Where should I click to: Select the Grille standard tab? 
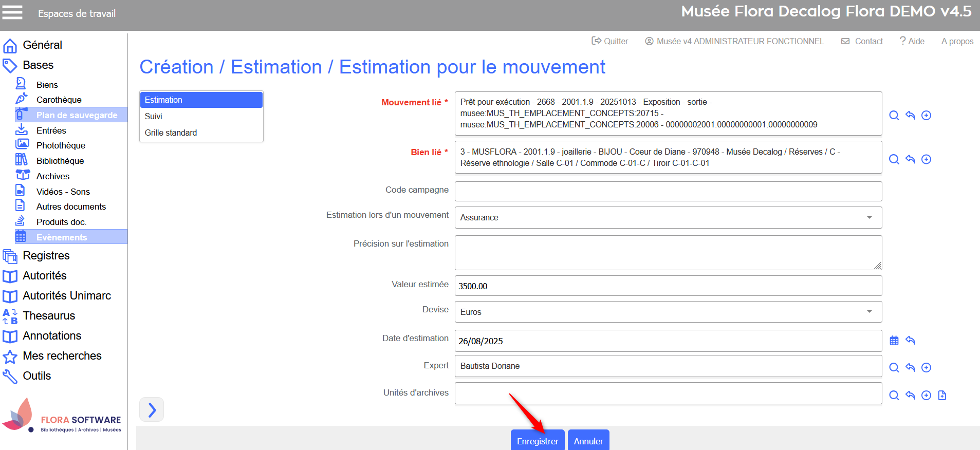pos(171,133)
